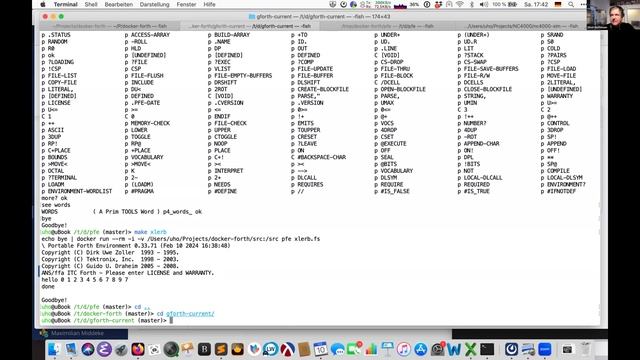Select the active gforth-current terminal tab
The image size is (640, 360).
coord(250,26)
